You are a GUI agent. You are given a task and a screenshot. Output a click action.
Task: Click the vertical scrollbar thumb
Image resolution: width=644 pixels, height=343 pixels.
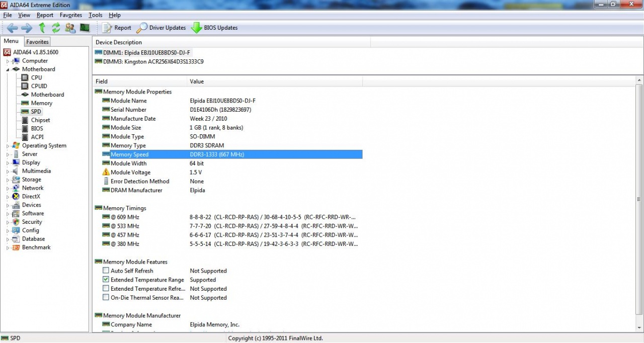tap(639, 199)
